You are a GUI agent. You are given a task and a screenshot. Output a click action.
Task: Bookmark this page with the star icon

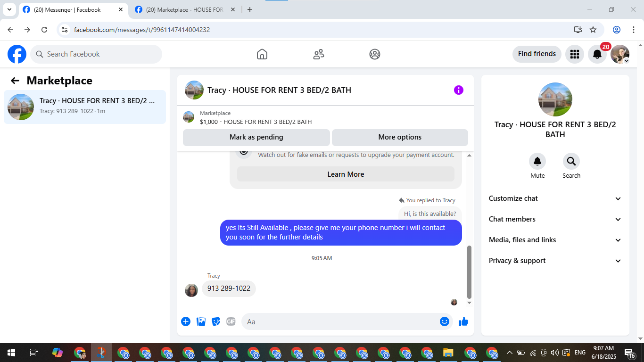click(593, 30)
